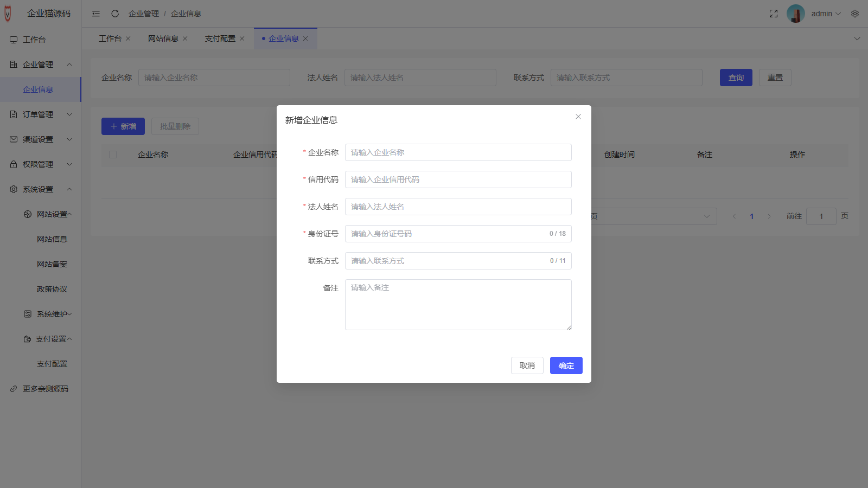The height and width of the screenshot is (488, 868).
Task: Click the 信用代码 input field
Action: coord(458,179)
